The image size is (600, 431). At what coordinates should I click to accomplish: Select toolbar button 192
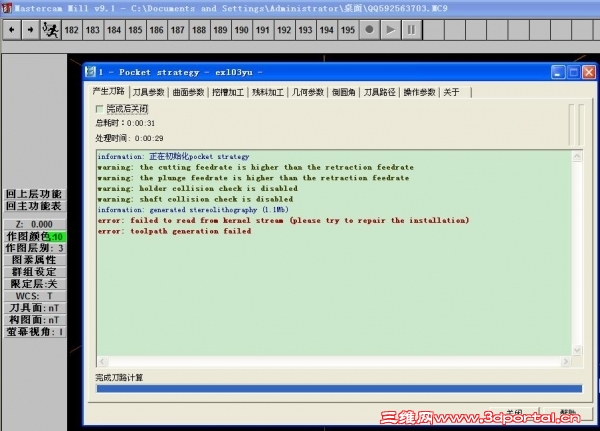(x=284, y=29)
